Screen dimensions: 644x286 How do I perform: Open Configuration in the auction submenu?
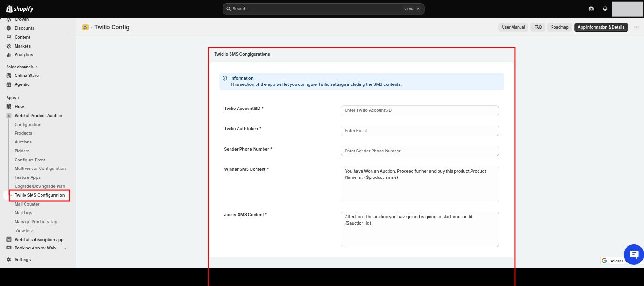(28, 125)
